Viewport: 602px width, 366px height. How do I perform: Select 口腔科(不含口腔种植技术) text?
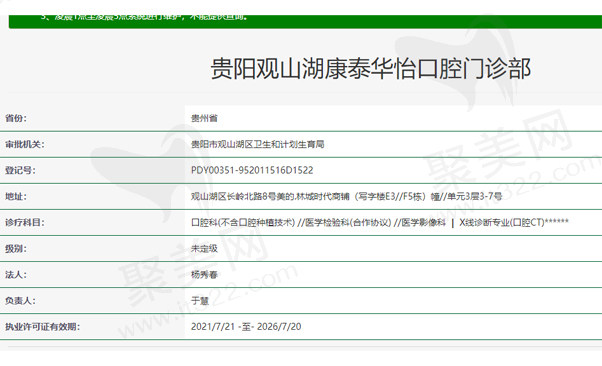point(243,222)
